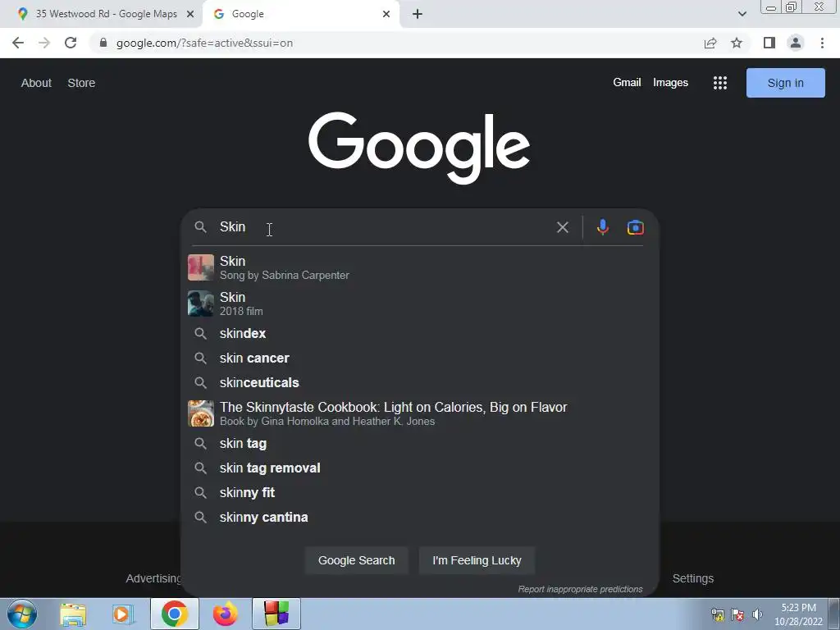This screenshot has height=630, width=840.
Task: Close the Google tab
Action: [x=386, y=14]
